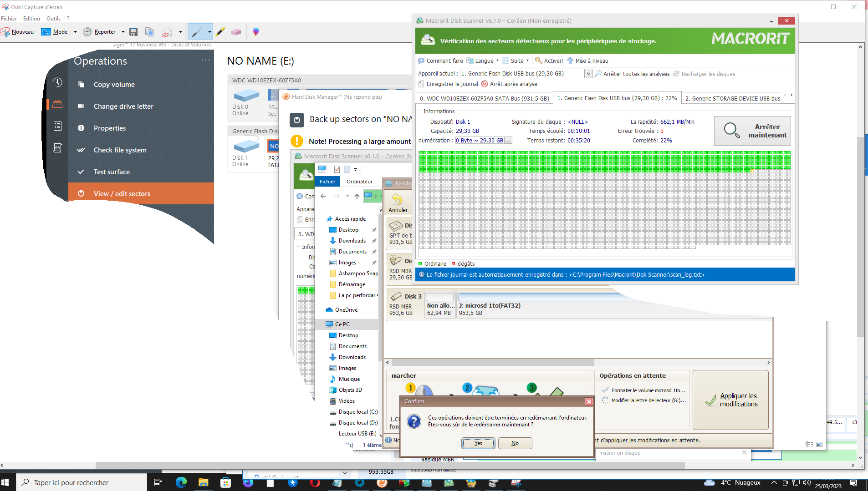868x491 pixels.
Task: Click the numérisation range ellipsis button
Action: coord(508,141)
